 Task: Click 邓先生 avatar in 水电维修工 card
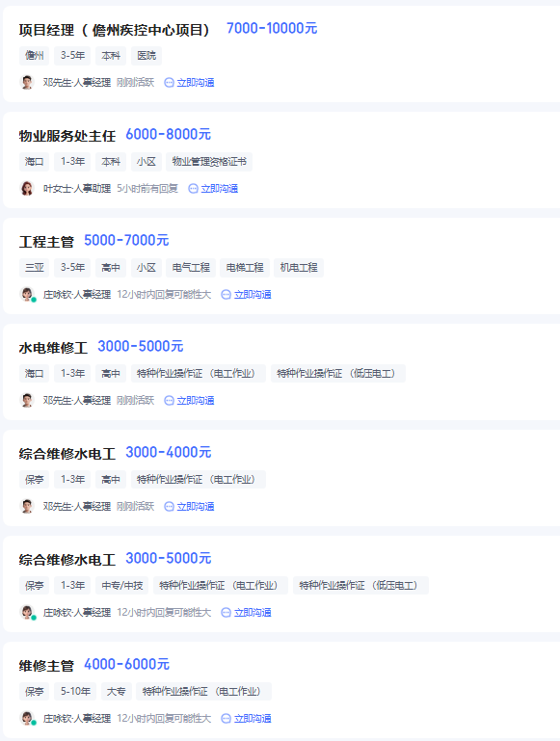click(x=27, y=400)
